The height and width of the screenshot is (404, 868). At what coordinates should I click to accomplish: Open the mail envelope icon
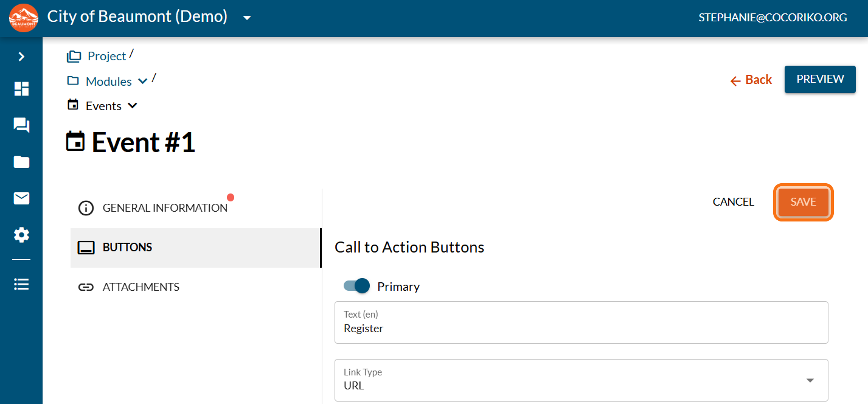click(x=21, y=198)
